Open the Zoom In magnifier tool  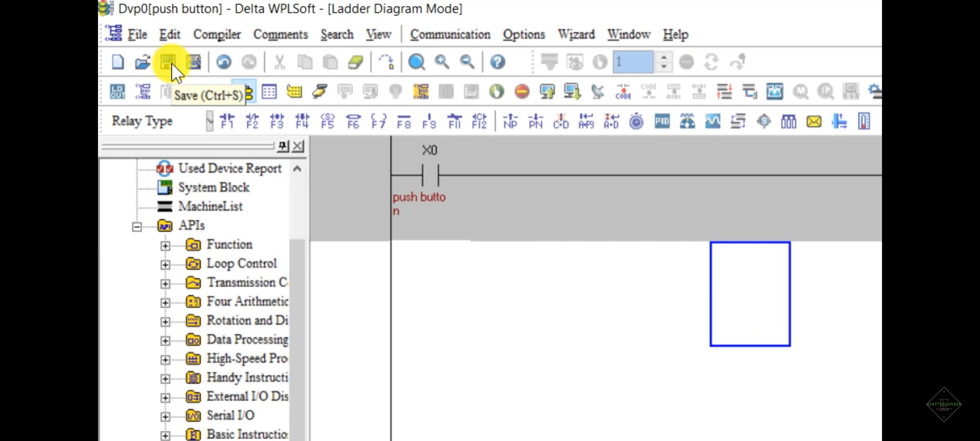(x=442, y=62)
